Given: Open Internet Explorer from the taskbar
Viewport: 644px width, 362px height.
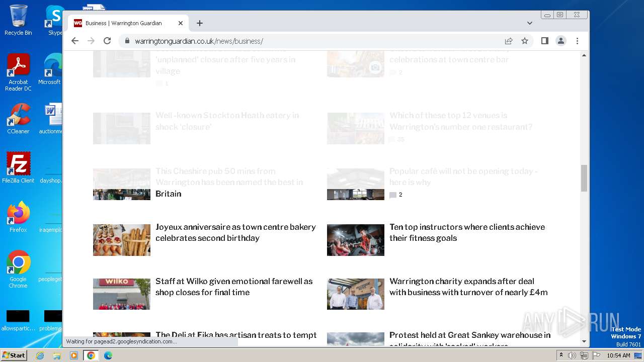Looking at the screenshot, I should [x=40, y=355].
